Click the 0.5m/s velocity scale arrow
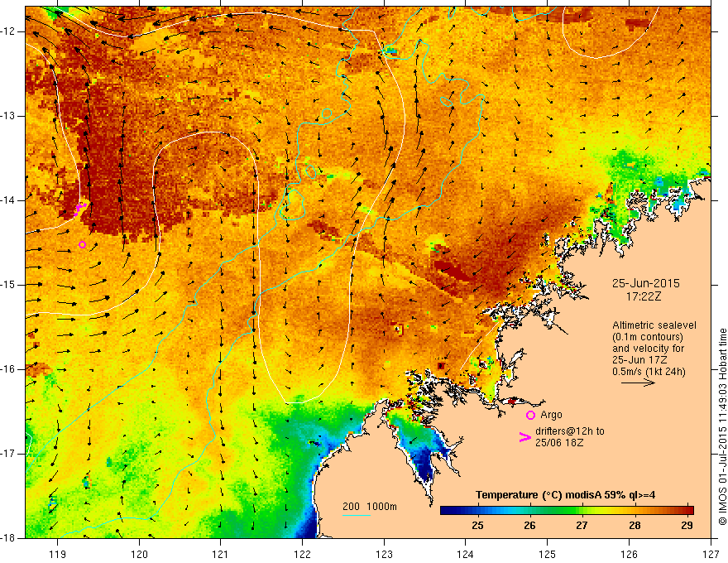 tap(638, 383)
